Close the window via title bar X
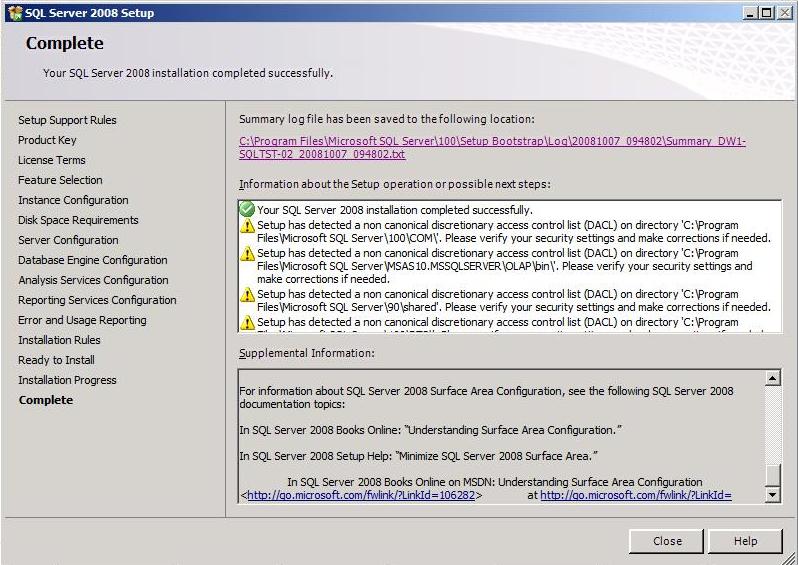 click(784, 13)
